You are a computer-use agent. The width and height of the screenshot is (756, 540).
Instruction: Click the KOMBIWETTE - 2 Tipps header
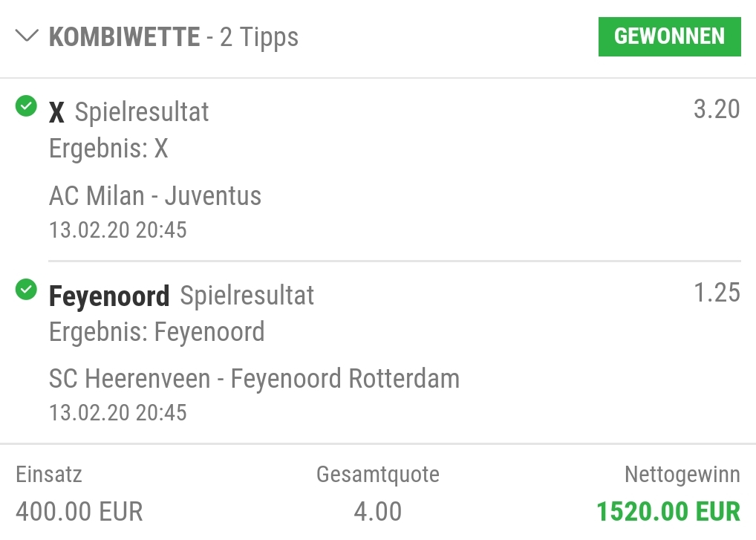173,36
